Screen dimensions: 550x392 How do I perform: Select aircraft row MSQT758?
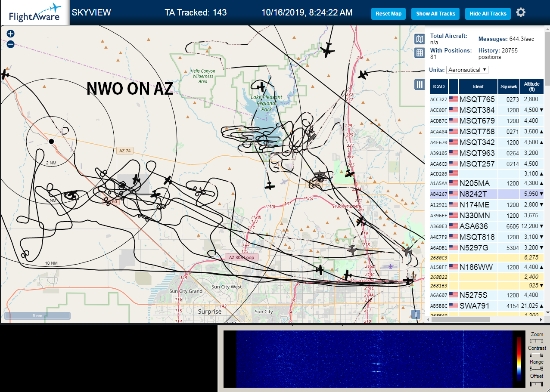487,131
